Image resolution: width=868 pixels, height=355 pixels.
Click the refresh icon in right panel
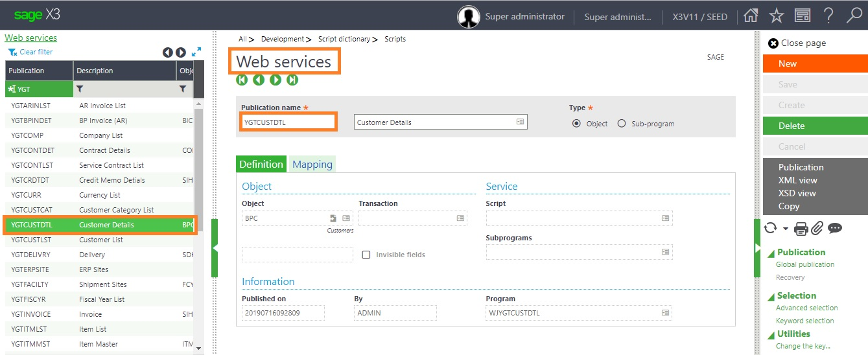[x=771, y=228]
